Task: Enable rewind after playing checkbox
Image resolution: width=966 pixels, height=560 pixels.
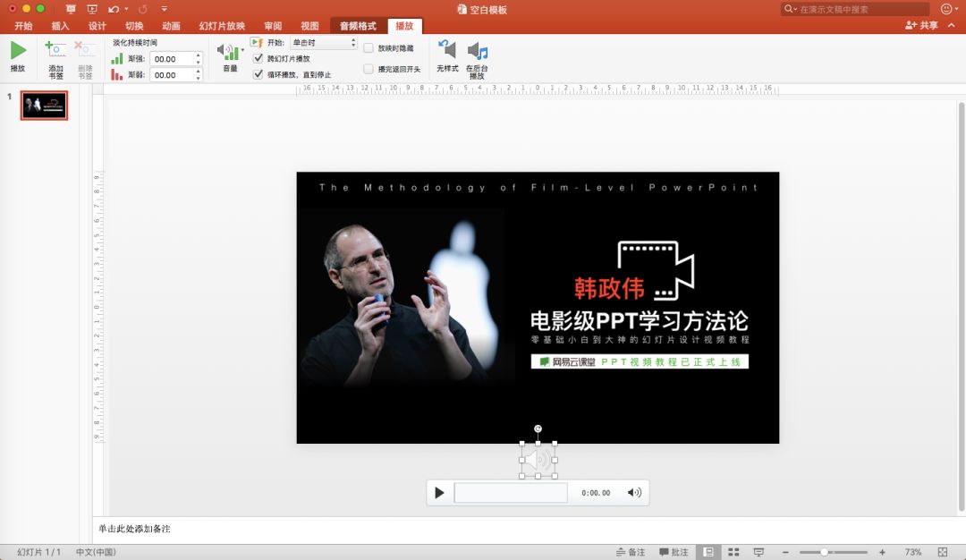Action: (369, 69)
